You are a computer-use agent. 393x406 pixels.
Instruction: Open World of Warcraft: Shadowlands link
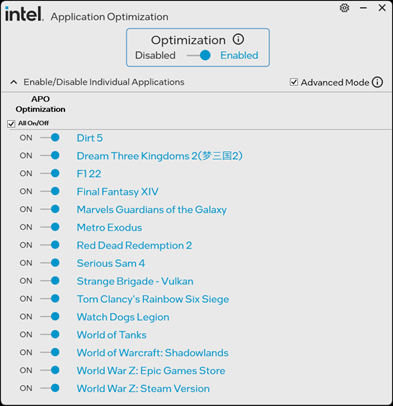[153, 353]
